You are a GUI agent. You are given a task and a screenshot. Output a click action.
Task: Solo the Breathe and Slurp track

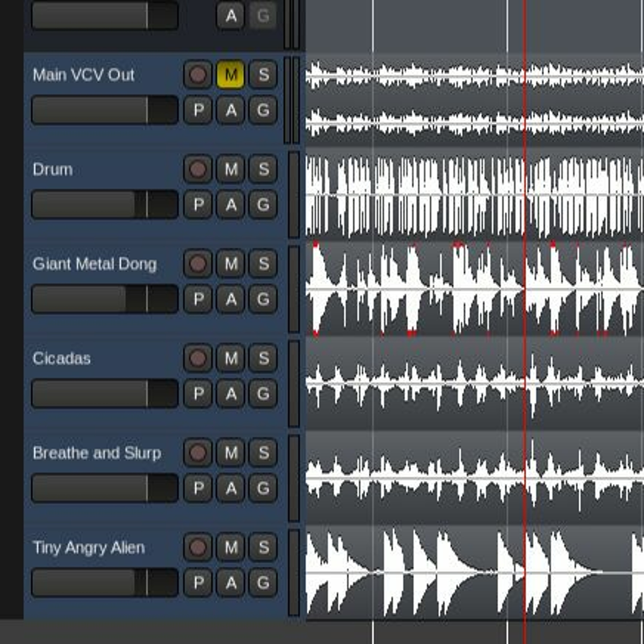click(x=263, y=453)
